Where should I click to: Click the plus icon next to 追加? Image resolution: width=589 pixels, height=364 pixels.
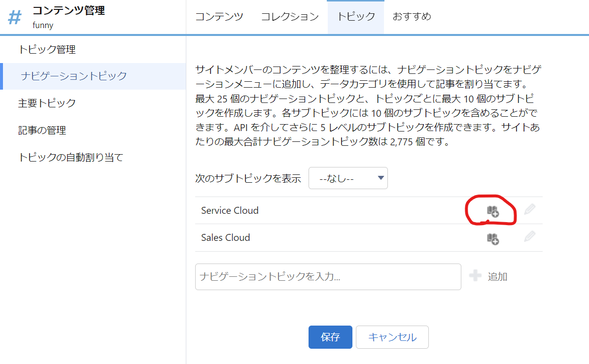(x=475, y=276)
